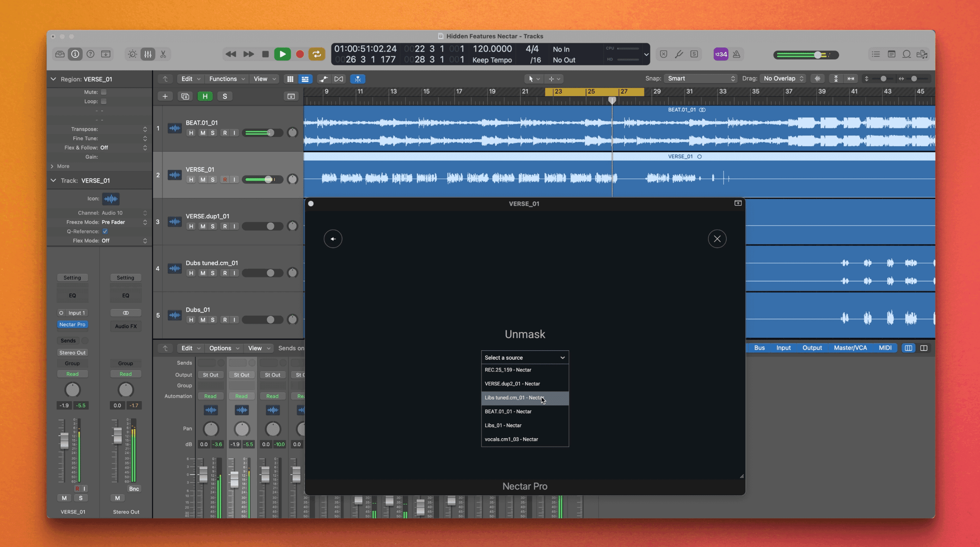Image resolution: width=980 pixels, height=547 pixels.
Task: Record-enable the VERSE.dup1_01 track
Action: click(225, 226)
